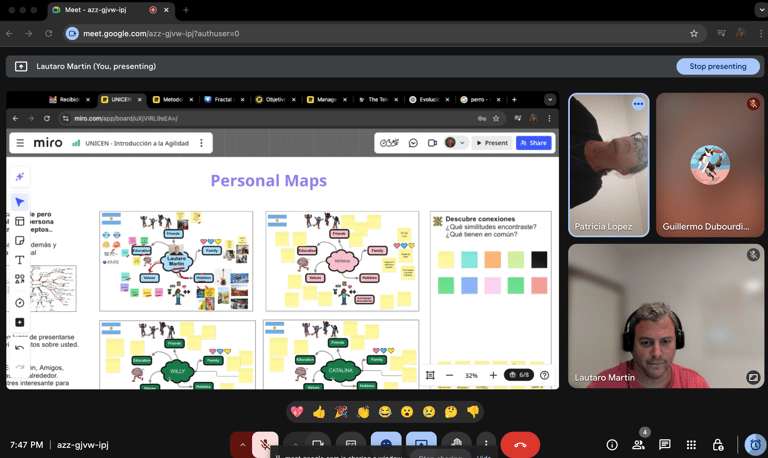This screenshot has height=458, width=768.
Task: Show Meet participants people panel
Action: [638, 445]
